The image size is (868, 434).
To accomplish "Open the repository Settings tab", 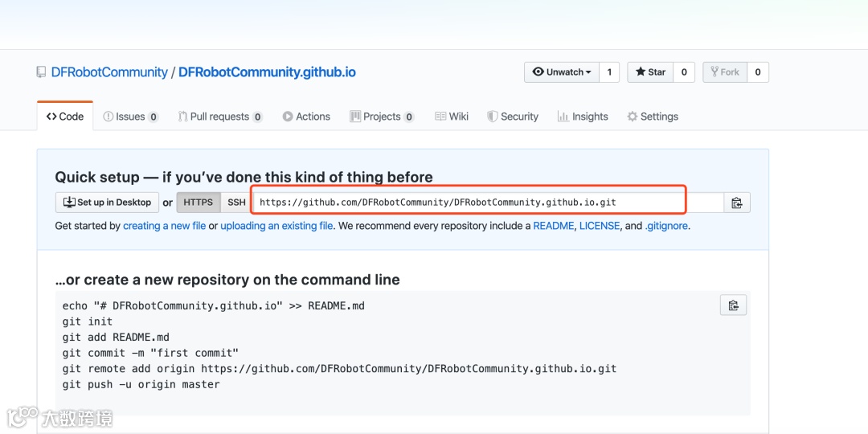I will [x=653, y=117].
